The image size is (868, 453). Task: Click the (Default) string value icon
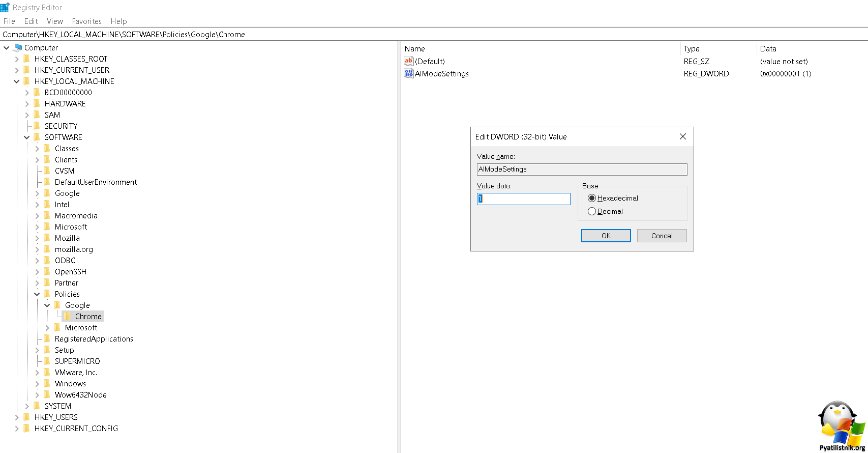[408, 61]
